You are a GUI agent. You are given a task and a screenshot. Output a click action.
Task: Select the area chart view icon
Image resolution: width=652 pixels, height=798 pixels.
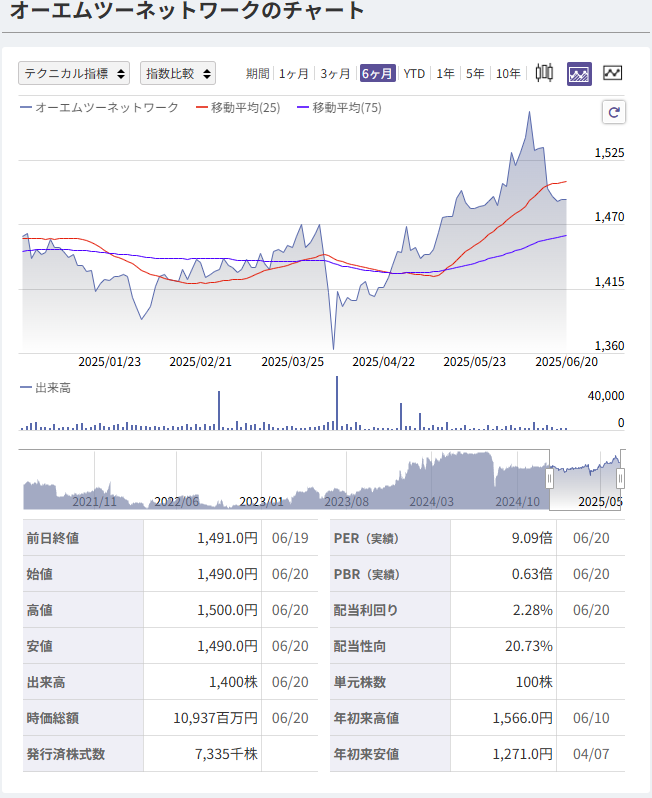[579, 74]
